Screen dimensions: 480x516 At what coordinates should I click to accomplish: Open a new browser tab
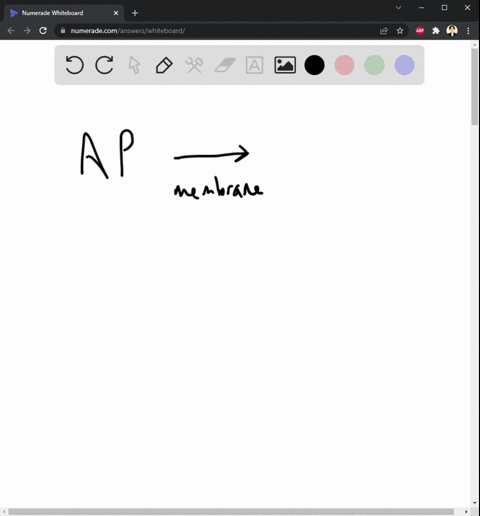135,13
